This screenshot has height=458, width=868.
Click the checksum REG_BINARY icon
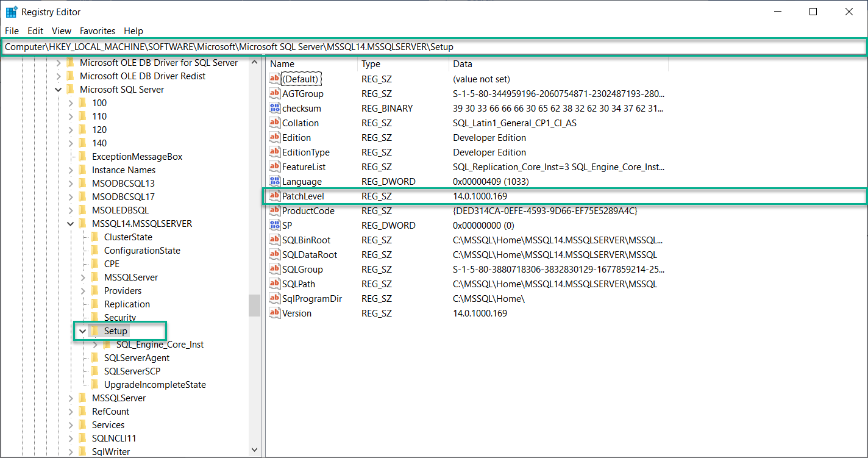274,108
